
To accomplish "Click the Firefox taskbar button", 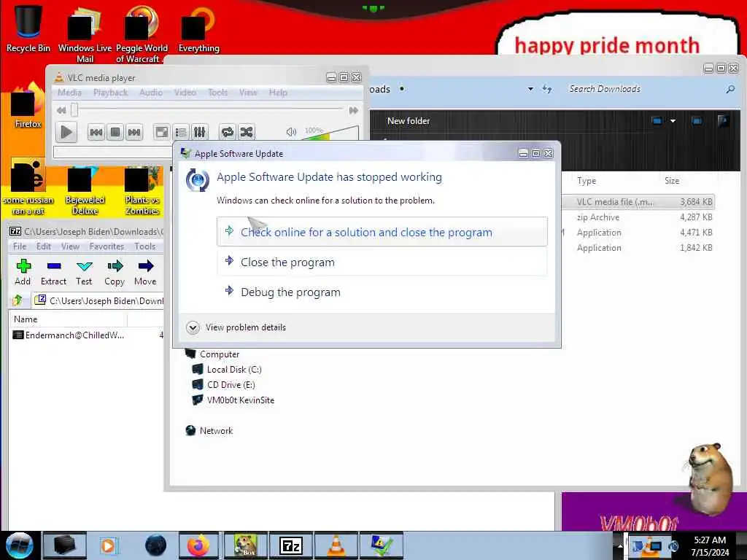I will coord(198,545).
